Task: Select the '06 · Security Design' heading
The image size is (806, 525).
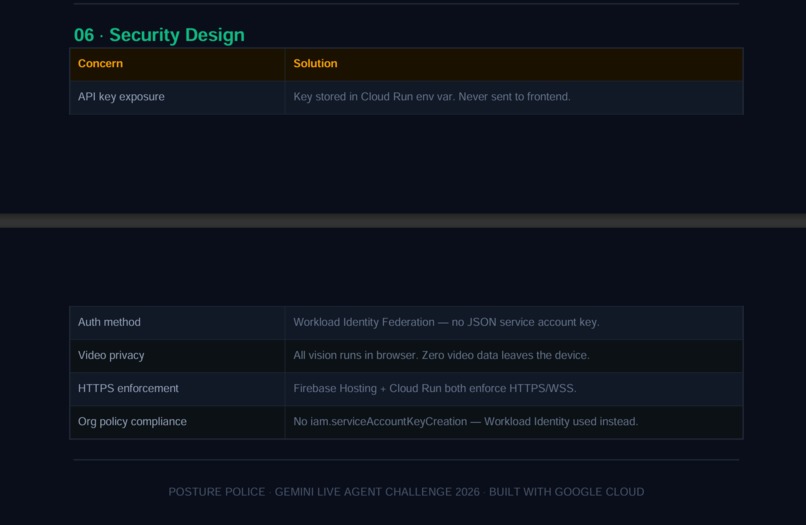Action: [159, 35]
